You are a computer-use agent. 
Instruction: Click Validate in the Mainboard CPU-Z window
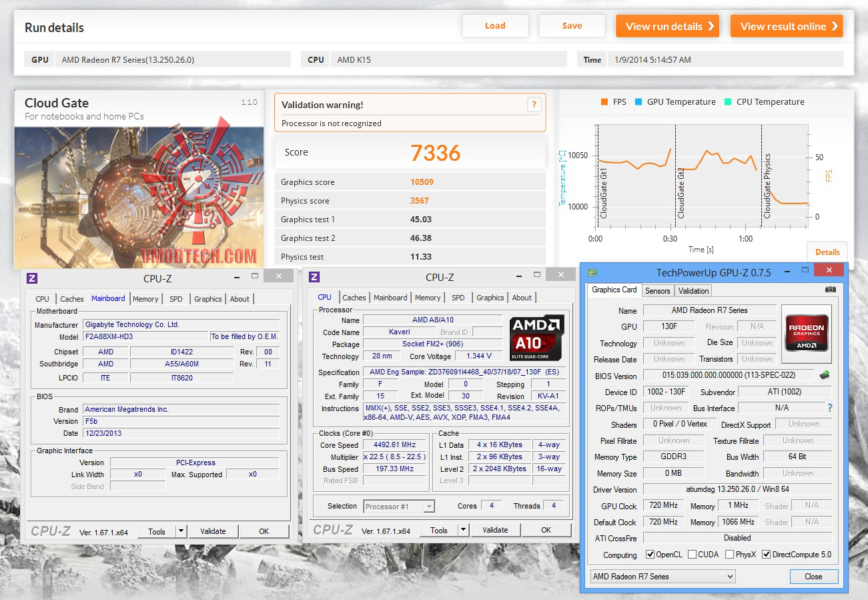coord(213,531)
